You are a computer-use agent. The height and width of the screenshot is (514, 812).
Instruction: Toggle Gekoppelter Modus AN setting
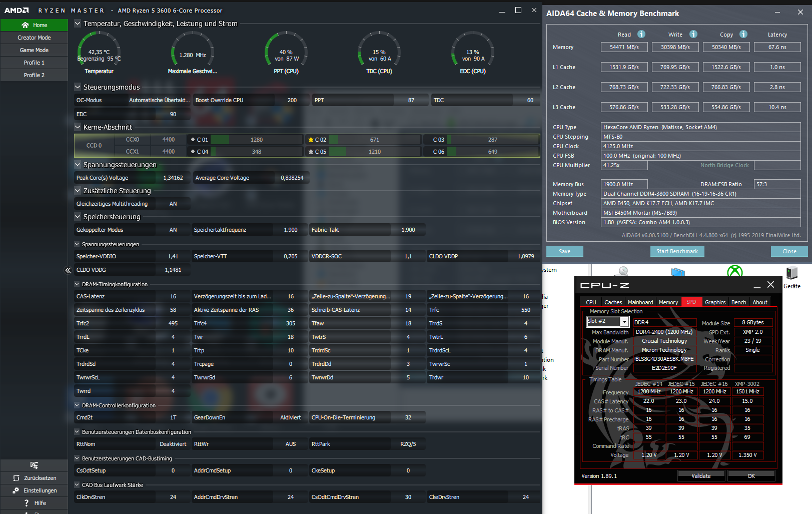[x=173, y=230]
